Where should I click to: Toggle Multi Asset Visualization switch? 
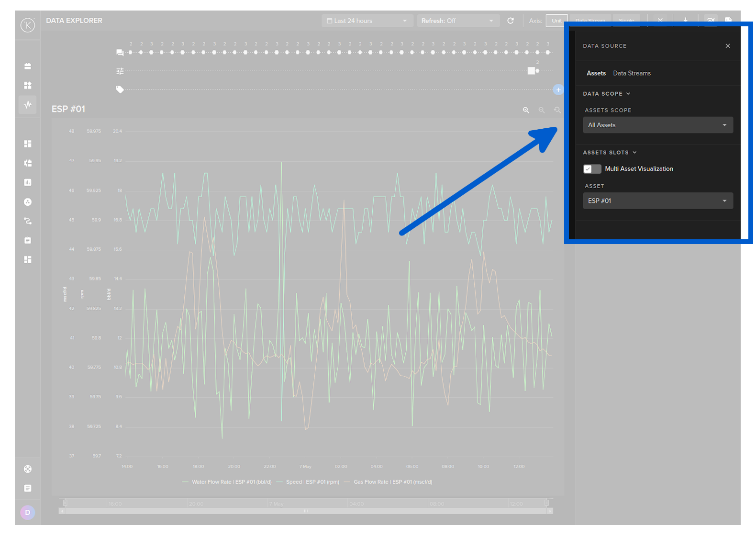point(592,169)
